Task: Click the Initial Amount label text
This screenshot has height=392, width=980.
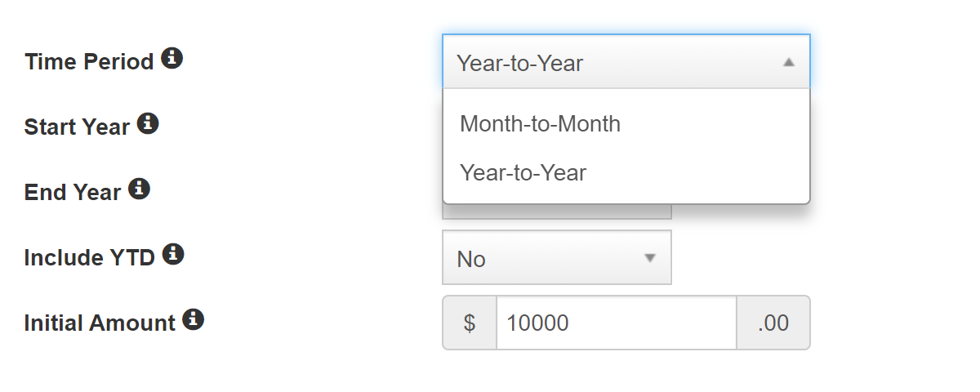Action: pos(100,323)
